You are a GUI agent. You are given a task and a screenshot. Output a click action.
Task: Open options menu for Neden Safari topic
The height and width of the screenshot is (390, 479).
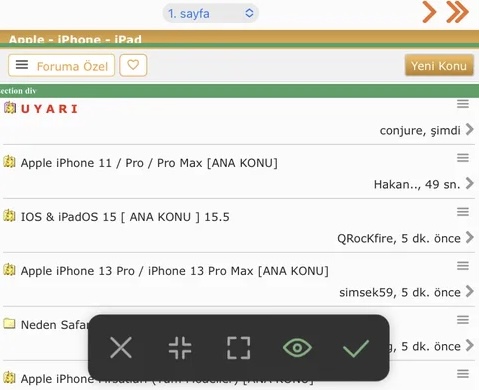pyautogui.click(x=463, y=320)
